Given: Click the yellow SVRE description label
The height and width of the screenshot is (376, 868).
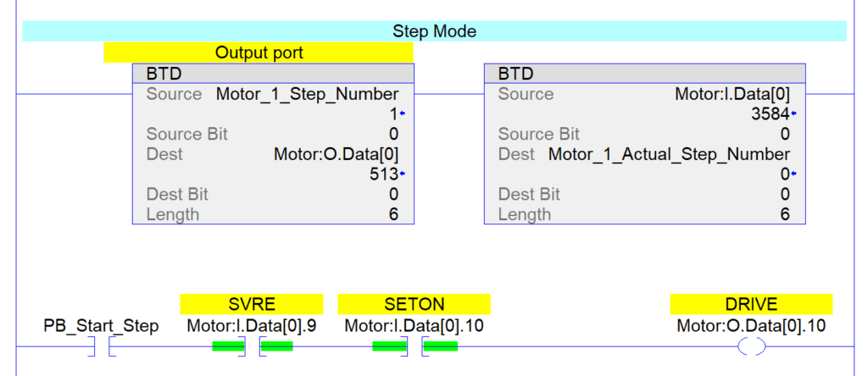Looking at the screenshot, I should (x=252, y=304).
